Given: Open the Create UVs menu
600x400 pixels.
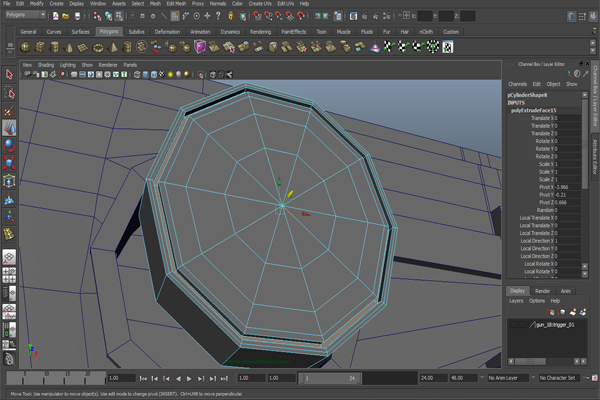Looking at the screenshot, I should click(260, 3).
